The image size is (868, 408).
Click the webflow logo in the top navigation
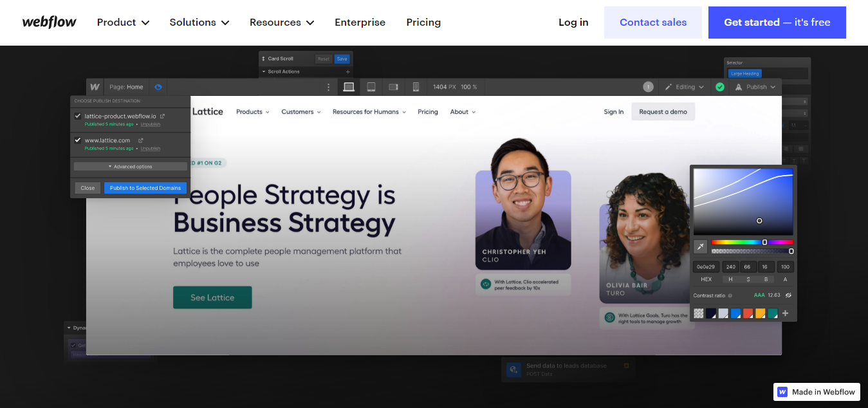[x=49, y=22]
